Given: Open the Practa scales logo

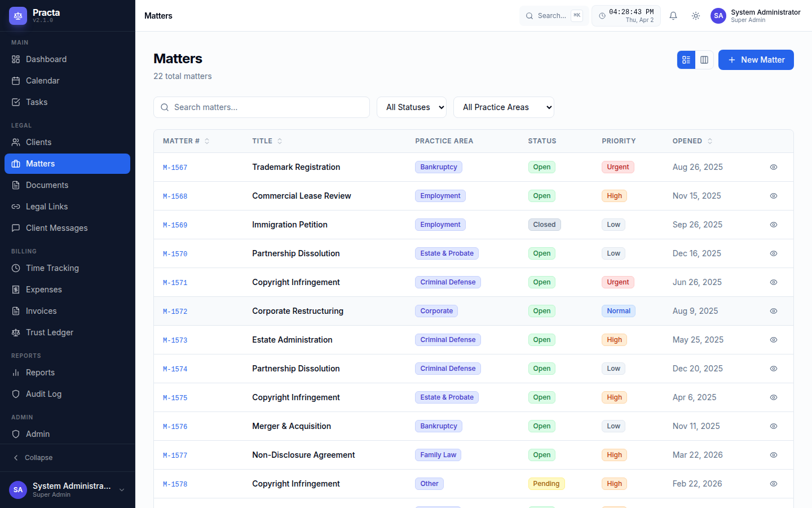Looking at the screenshot, I should (18, 16).
